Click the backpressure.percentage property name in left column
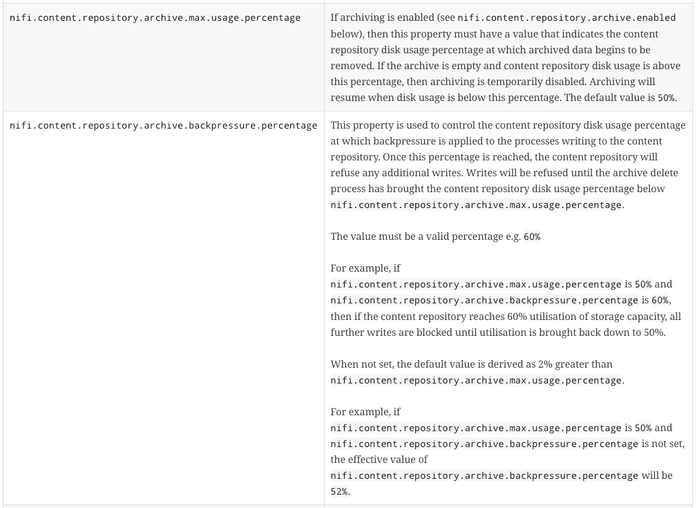Viewport: 697px width, 508px height. [163, 126]
